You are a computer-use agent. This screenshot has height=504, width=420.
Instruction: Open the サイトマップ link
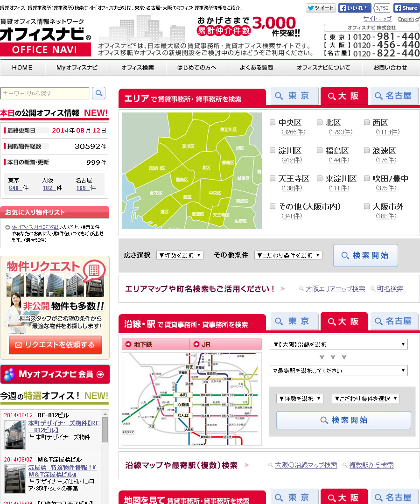click(378, 19)
